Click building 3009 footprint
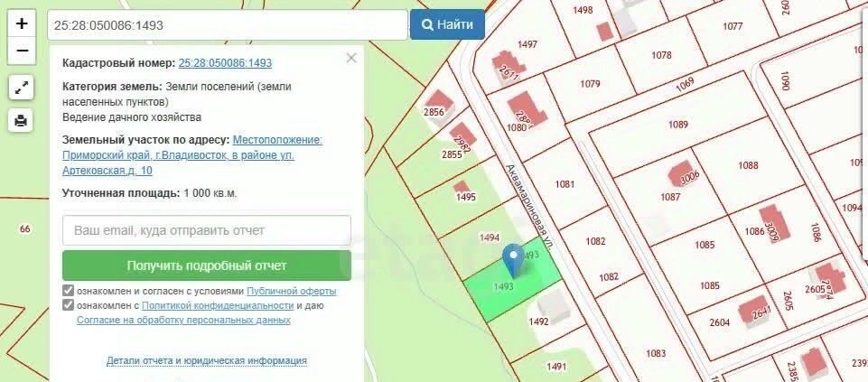The image size is (868, 382). (774, 222)
